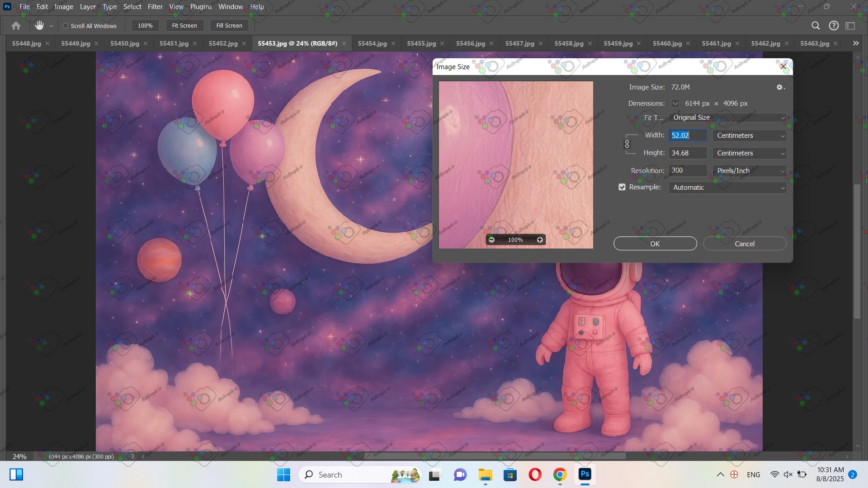Click the Fit Screen button
This screenshot has height=488, width=868.
(184, 26)
